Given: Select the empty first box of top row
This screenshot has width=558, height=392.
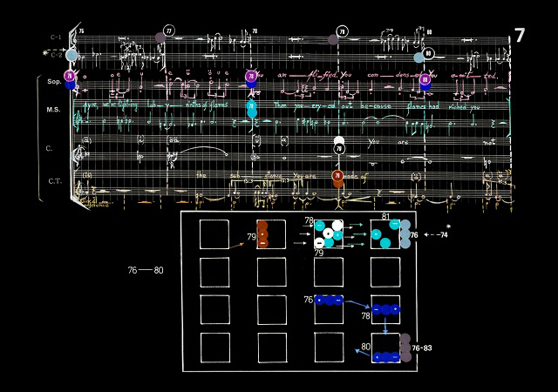Looking at the screenshot, I should [214, 234].
